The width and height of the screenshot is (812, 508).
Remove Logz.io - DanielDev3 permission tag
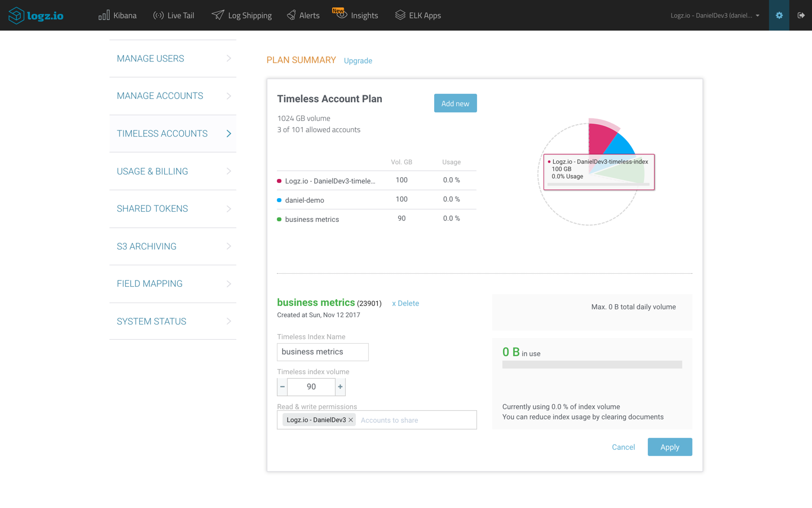351,420
